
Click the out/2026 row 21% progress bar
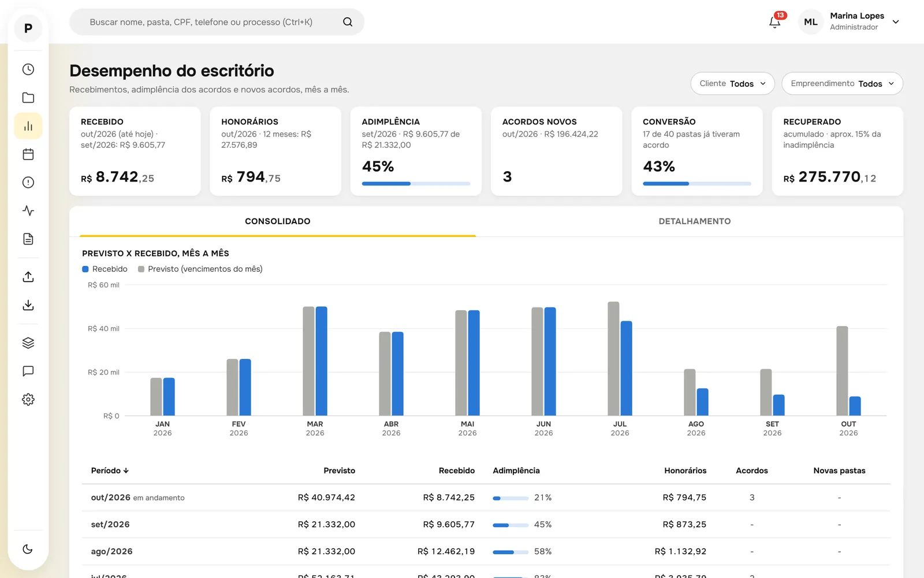[x=511, y=498]
